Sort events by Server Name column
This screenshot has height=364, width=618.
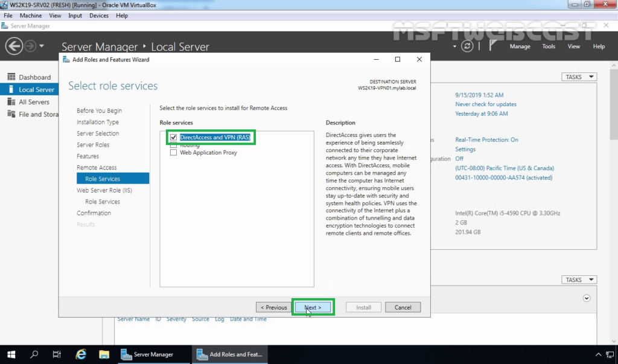(133, 319)
